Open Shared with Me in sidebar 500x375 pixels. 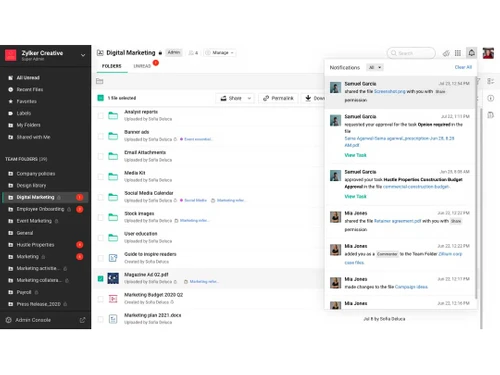coord(33,137)
